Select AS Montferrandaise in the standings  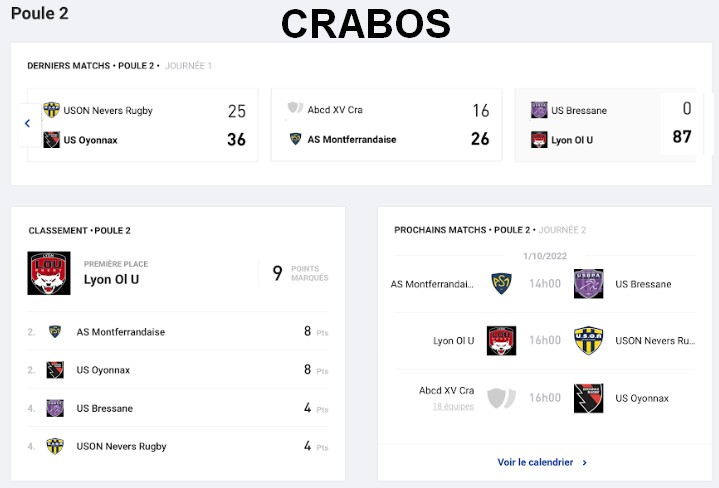click(x=121, y=332)
